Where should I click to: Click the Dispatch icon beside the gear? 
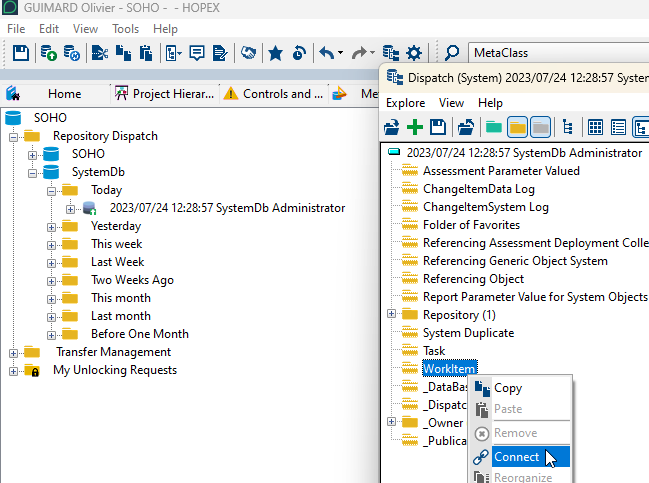coord(391,53)
